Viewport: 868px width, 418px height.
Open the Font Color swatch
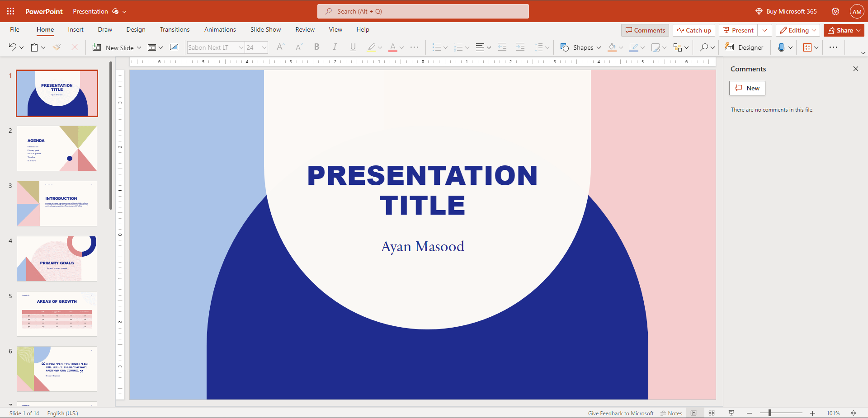coord(394,47)
